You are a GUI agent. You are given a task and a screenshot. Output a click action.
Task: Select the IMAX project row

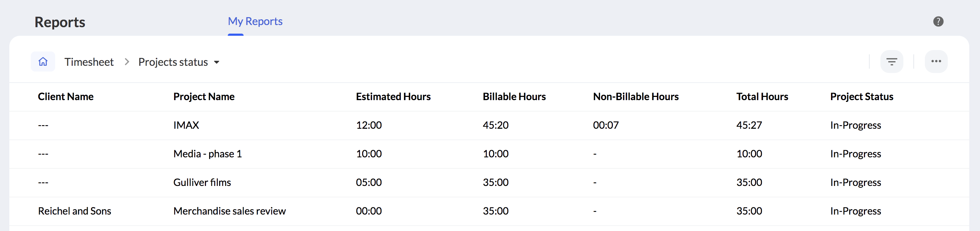186,125
